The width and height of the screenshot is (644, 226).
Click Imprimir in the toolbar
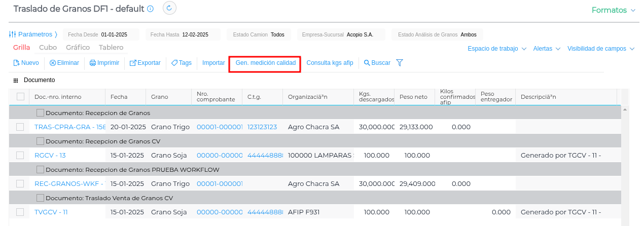104,63
